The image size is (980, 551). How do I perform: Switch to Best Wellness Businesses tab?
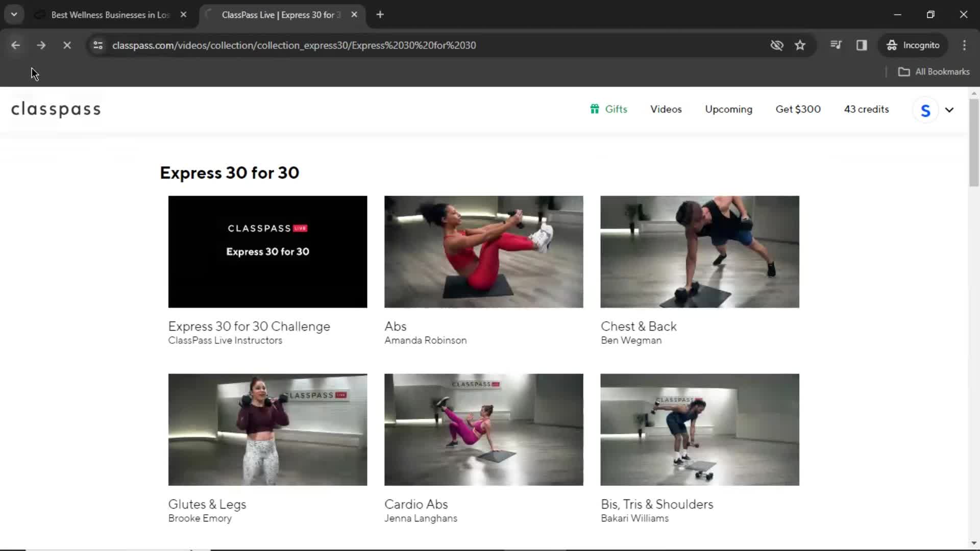pos(110,15)
